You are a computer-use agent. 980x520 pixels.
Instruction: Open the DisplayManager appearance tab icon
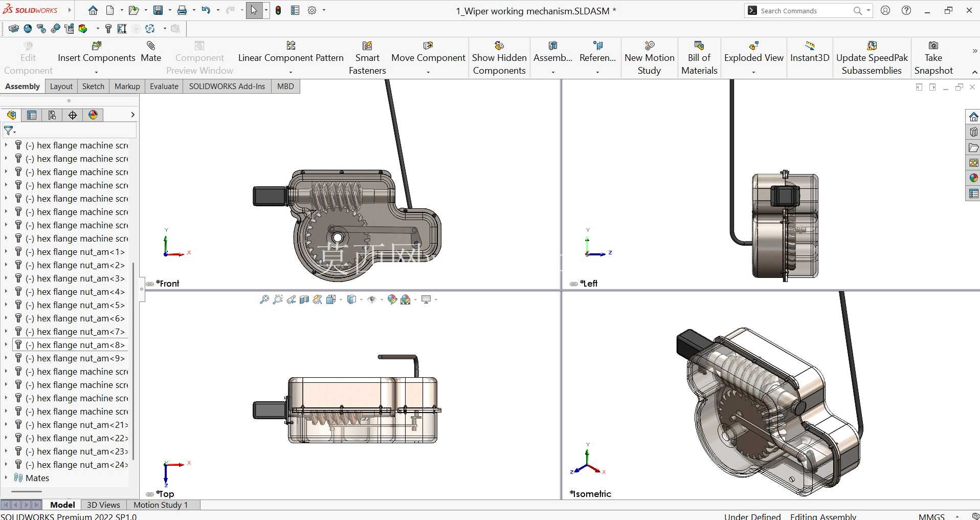pyautogui.click(x=93, y=115)
